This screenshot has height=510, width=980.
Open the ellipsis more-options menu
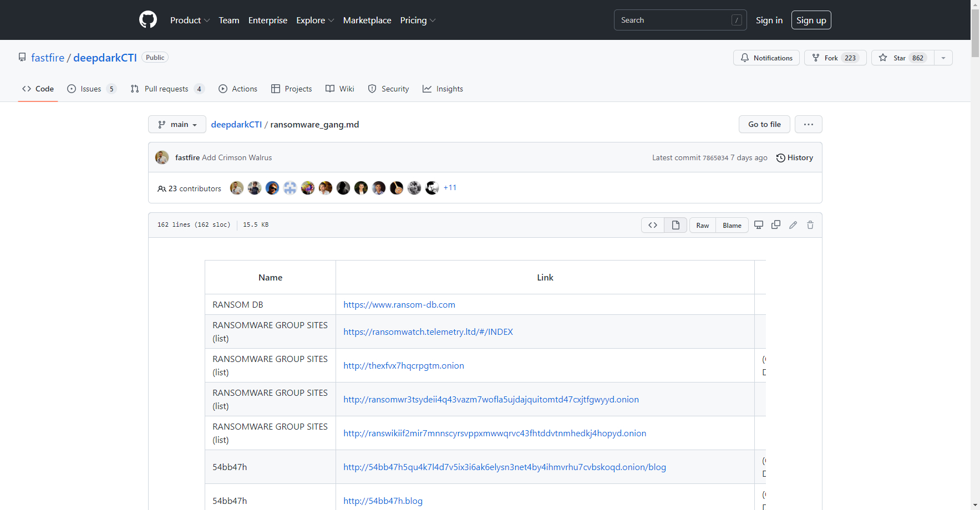click(808, 124)
